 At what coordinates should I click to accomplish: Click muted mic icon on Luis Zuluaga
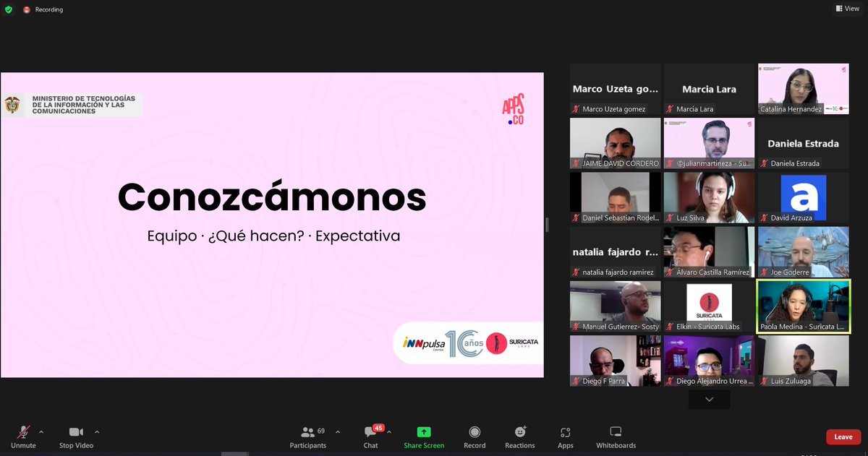point(765,381)
